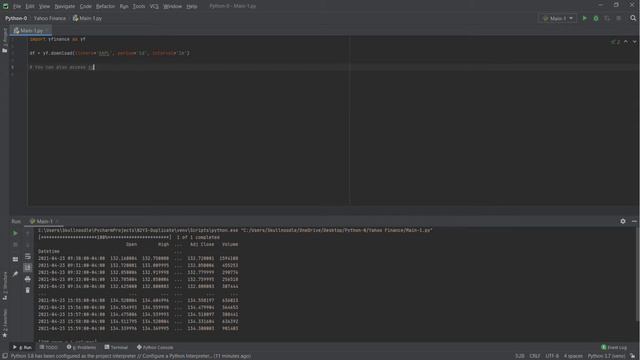Run the Main-1 configuration from top toolbar

[x=584, y=18]
